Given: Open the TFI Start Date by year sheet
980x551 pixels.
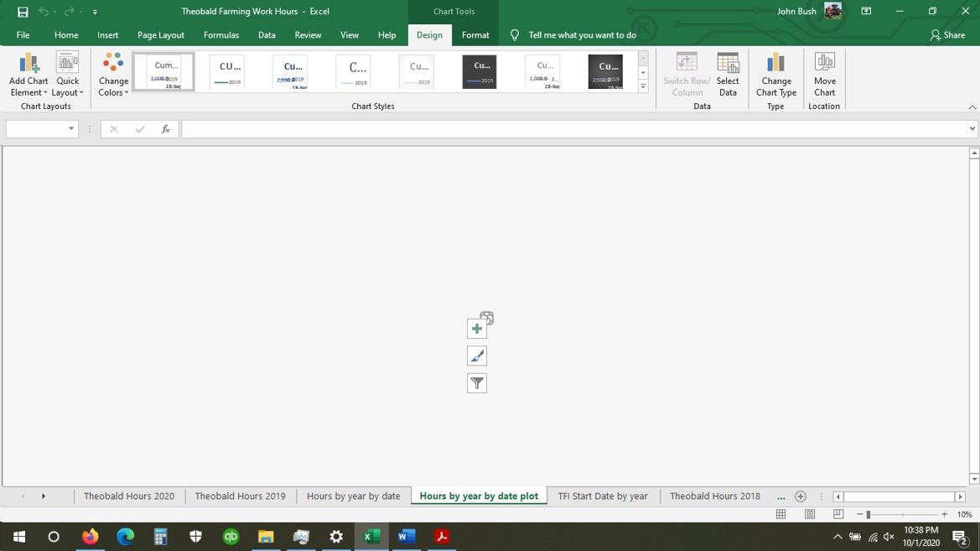Looking at the screenshot, I should click(603, 496).
